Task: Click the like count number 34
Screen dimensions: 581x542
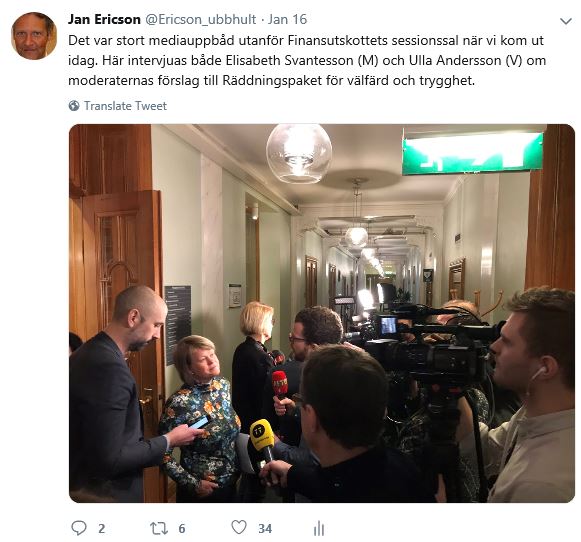Action: click(x=265, y=529)
